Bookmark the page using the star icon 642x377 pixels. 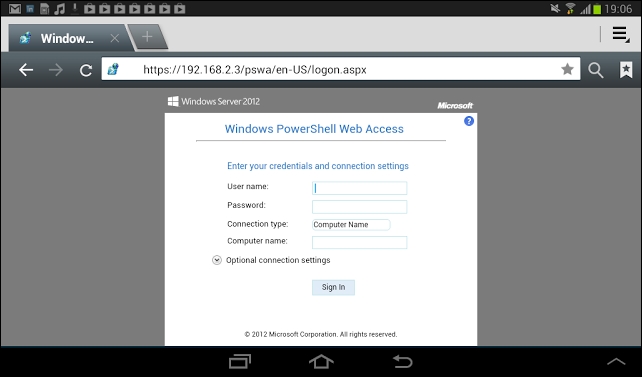pyautogui.click(x=567, y=69)
